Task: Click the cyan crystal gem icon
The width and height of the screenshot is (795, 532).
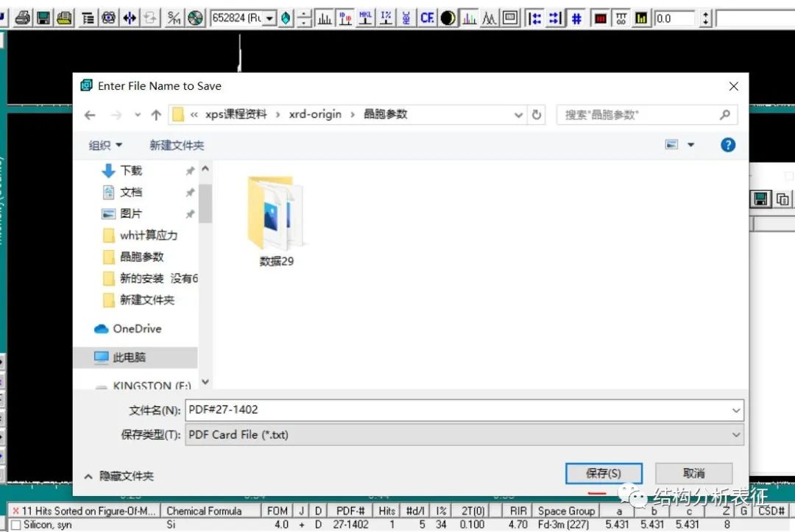Action: [286, 18]
